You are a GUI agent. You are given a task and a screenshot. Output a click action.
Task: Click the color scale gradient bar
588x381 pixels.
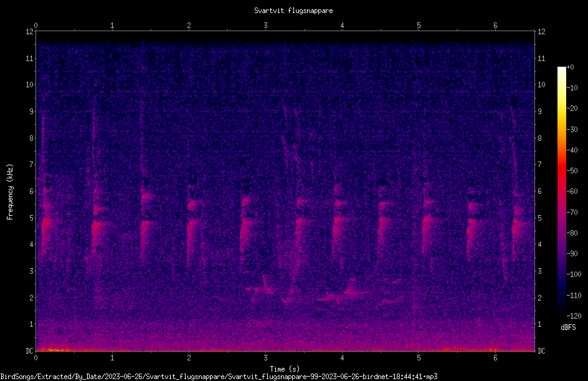click(x=561, y=191)
